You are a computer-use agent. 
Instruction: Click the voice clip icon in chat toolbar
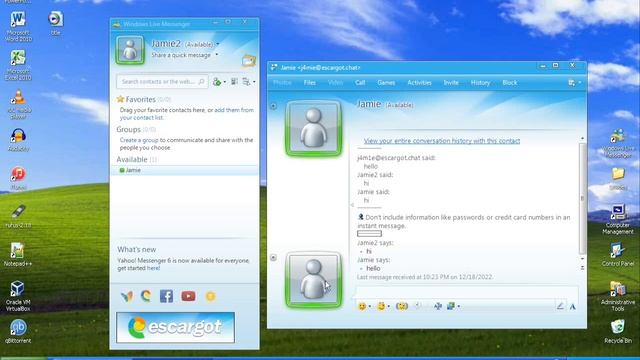(x=418, y=306)
